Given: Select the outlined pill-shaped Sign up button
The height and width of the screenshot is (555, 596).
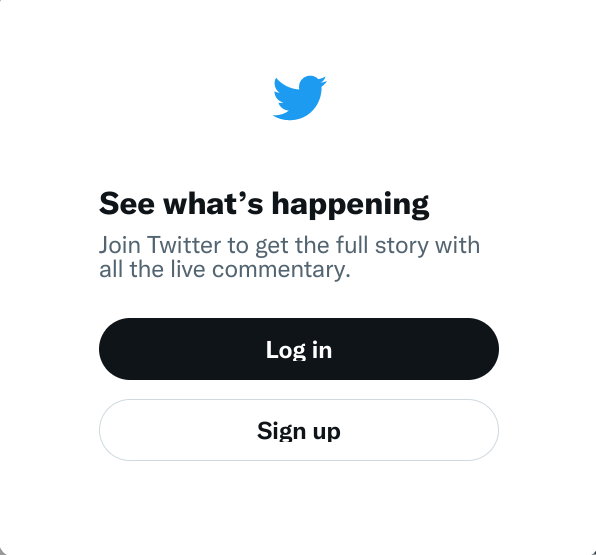Looking at the screenshot, I should [299, 430].
